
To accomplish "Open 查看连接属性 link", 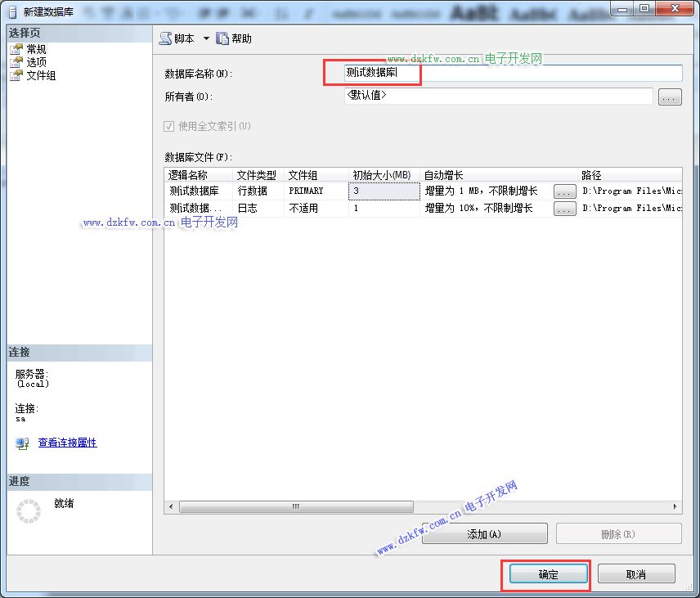I will pyautogui.click(x=67, y=443).
